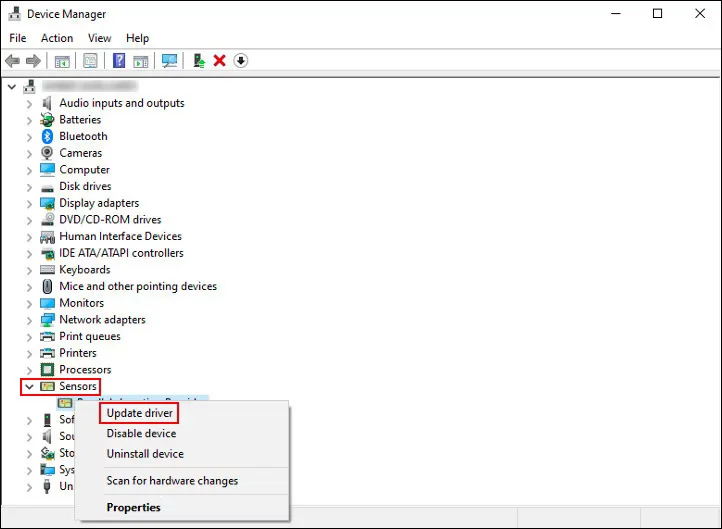
Task: Click Scan for hardware changes toolbar icon
Action: [169, 61]
